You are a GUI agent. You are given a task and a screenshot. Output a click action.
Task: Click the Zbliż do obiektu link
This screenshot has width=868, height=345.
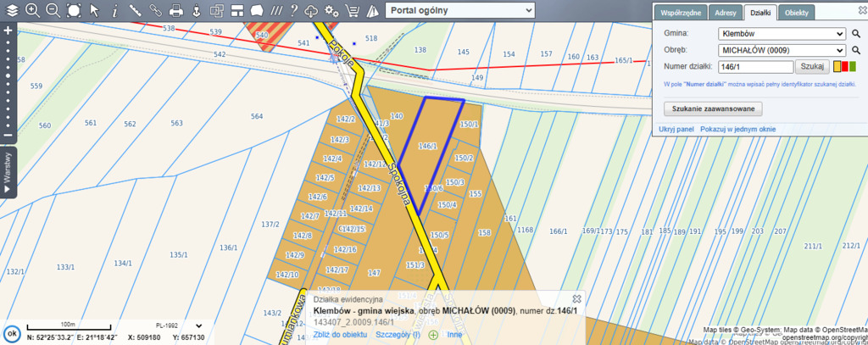tap(340, 335)
